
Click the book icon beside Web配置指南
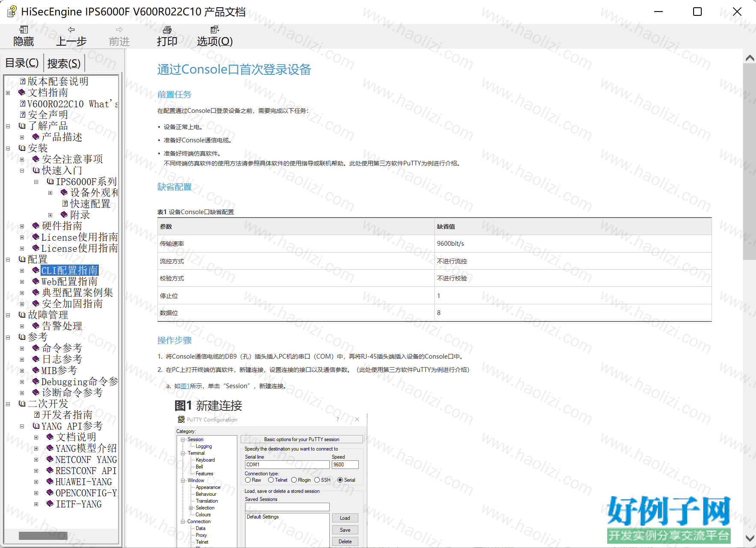click(x=36, y=281)
